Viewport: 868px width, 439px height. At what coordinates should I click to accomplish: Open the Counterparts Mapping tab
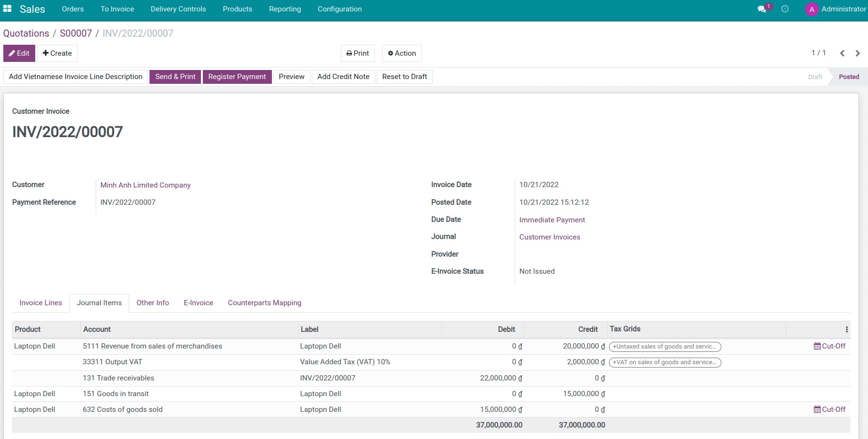point(264,303)
